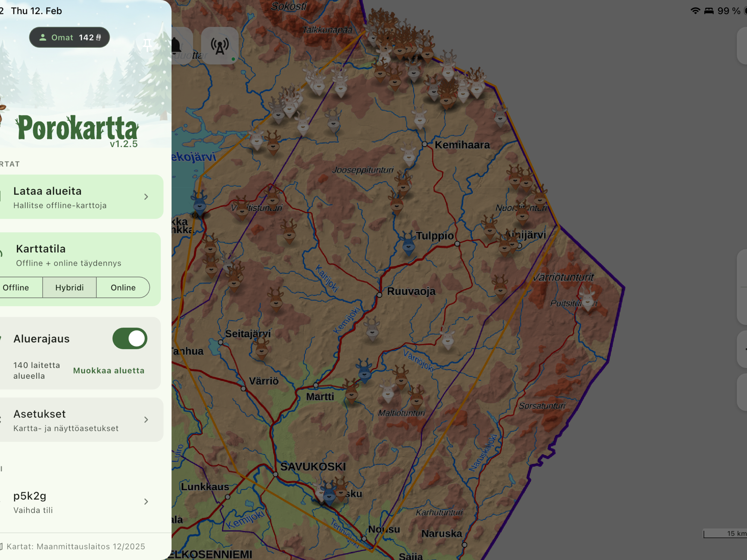Tap the Värriö village label on the map
The width and height of the screenshot is (747, 560).
click(x=264, y=381)
